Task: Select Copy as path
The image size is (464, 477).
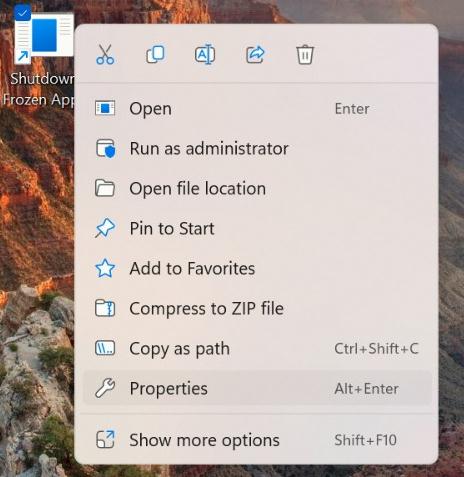Action: [256, 349]
